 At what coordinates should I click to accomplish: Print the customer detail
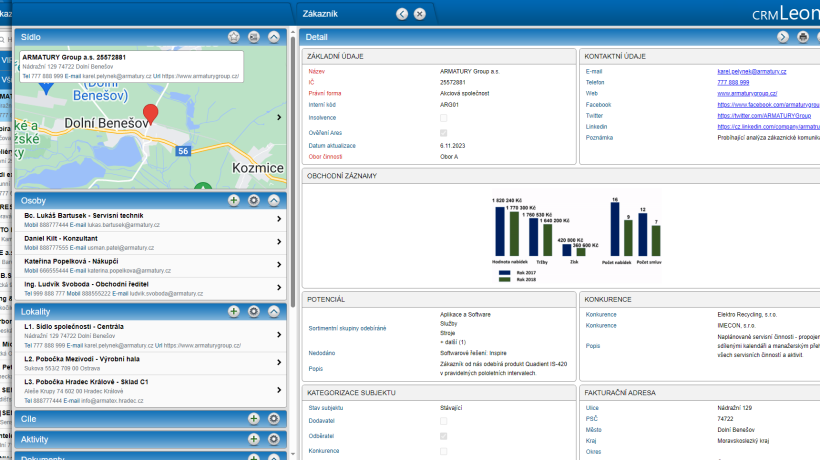point(803,37)
